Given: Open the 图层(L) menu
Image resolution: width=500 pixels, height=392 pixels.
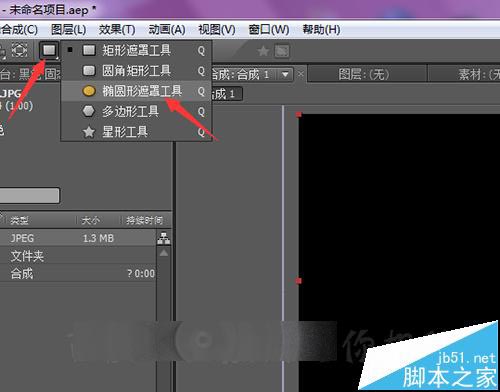Looking at the screenshot, I should pyautogui.click(x=68, y=30).
